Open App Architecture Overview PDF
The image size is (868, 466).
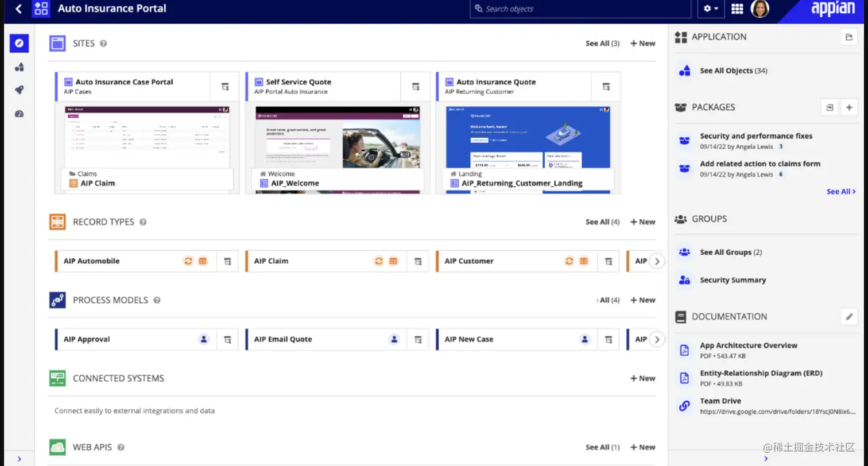pos(749,345)
